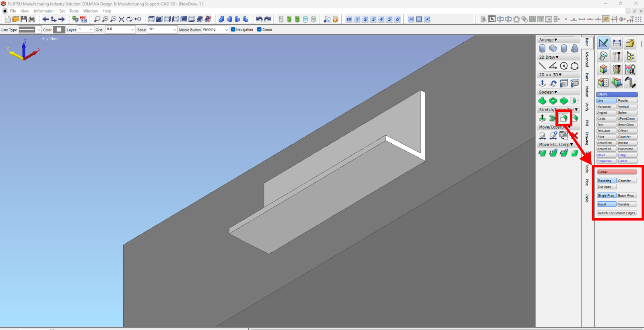Click the Chamfer button under Corner

(x=627, y=181)
